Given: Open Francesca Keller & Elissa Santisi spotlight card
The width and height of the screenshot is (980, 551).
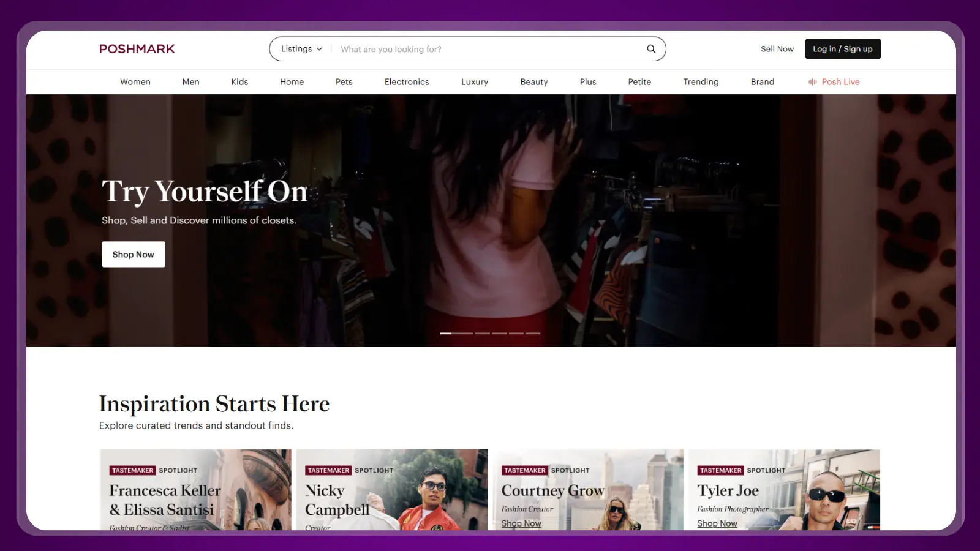Looking at the screenshot, I should click(196, 490).
